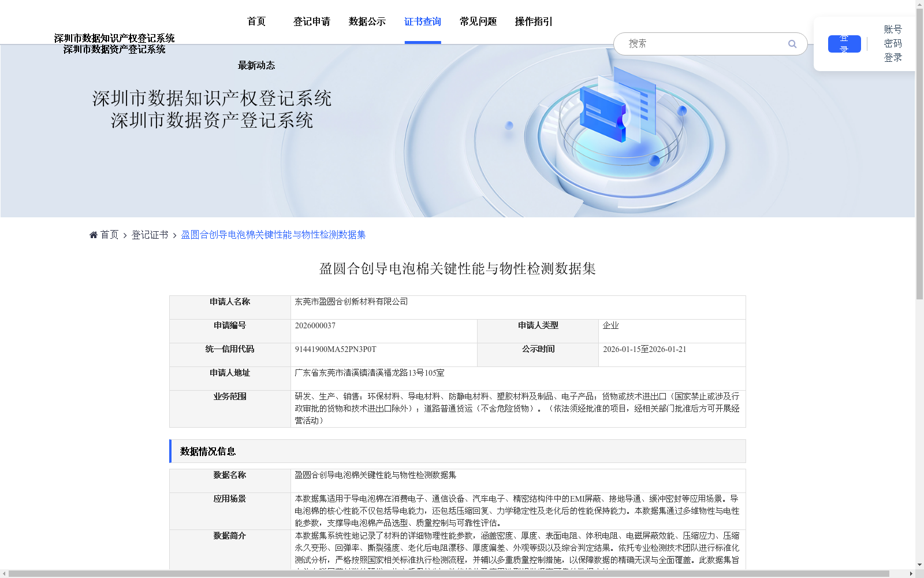This screenshot has height=578, width=924.
Task: Open 最新动态 menu item
Action: [256, 65]
